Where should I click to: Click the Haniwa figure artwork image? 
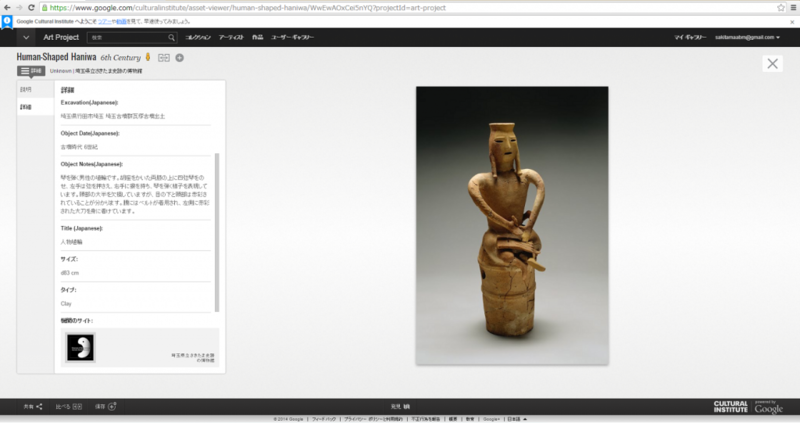(x=512, y=226)
